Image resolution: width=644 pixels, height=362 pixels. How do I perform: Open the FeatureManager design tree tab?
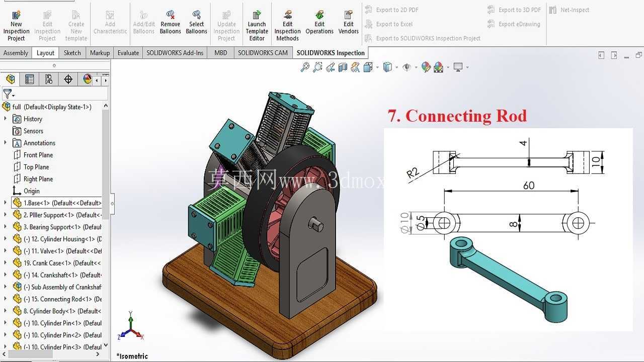11,79
